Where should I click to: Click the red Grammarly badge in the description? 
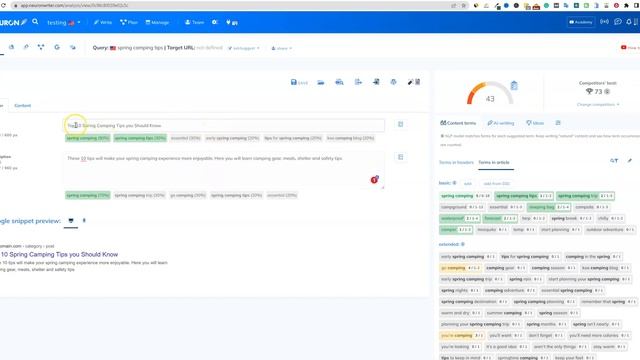(x=374, y=180)
